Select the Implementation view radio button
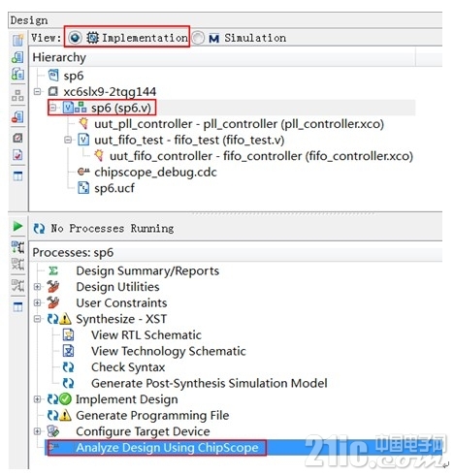The width and height of the screenshot is (454, 476). (x=75, y=38)
